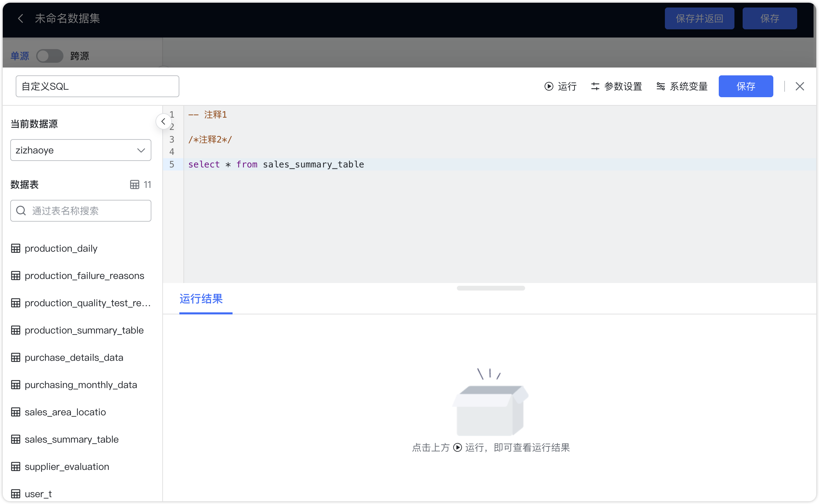Click the editor resize handle bar
The width and height of the screenshot is (819, 504).
tap(491, 288)
